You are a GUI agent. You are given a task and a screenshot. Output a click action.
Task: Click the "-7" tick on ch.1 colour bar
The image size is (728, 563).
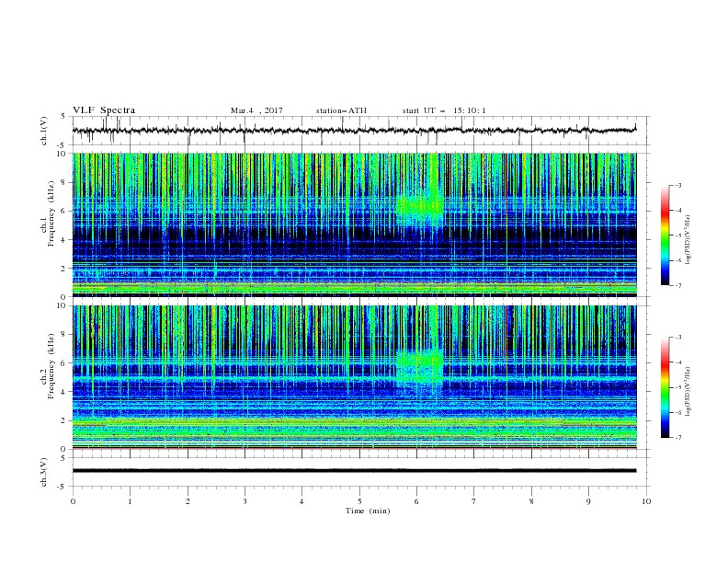(x=678, y=285)
